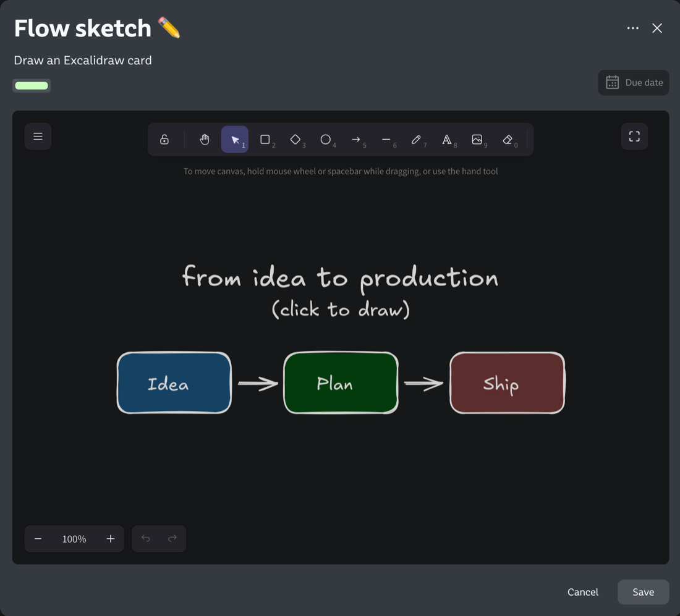Select the arrow between Plan and Ship
Viewport: 680px width, 616px height.
click(x=423, y=383)
